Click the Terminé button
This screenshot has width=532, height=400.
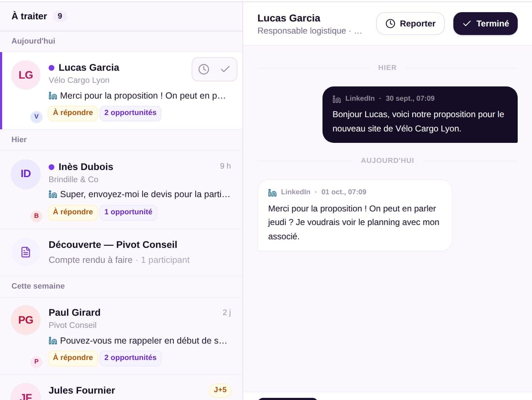coord(486,24)
